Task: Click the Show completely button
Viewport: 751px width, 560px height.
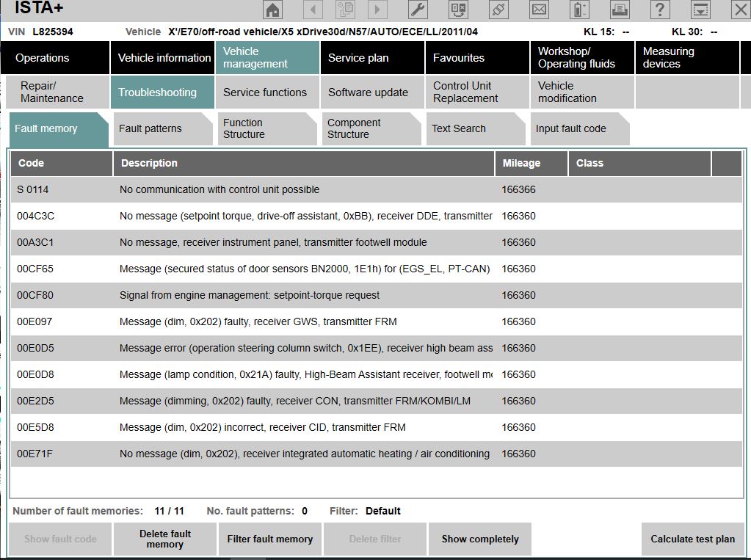Action: coord(480,539)
